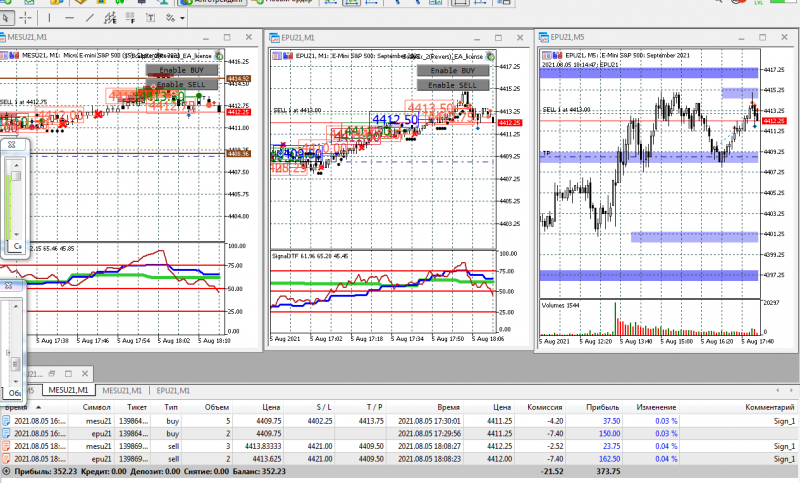Sort the history table by the Тип column
Image resolution: width=800 pixels, height=483 pixels.
[x=166, y=407]
